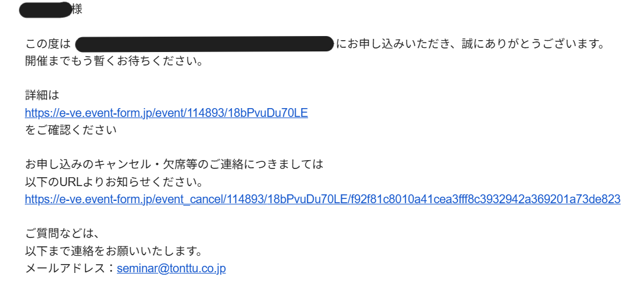Screen dimensions: 644x306
Task: Click the "メールアドレス：" label
Action: pos(70,268)
